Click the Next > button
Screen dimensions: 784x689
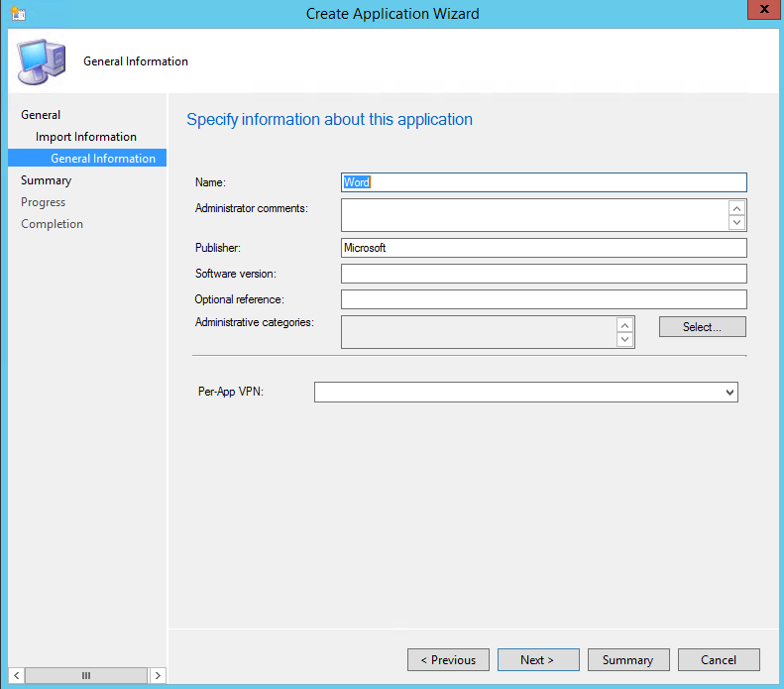(538, 660)
